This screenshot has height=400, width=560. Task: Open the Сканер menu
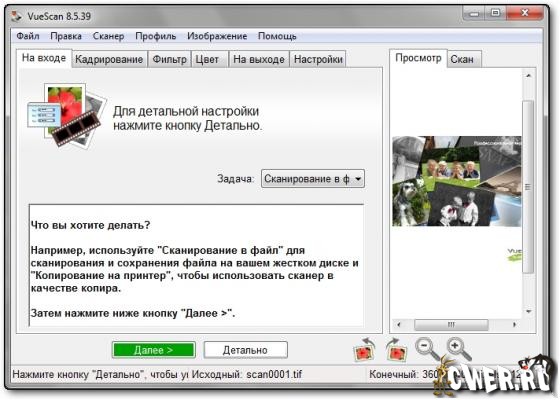click(x=108, y=36)
